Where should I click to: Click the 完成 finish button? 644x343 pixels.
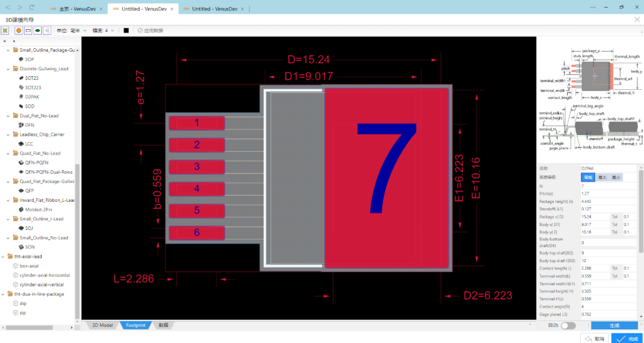point(627,338)
